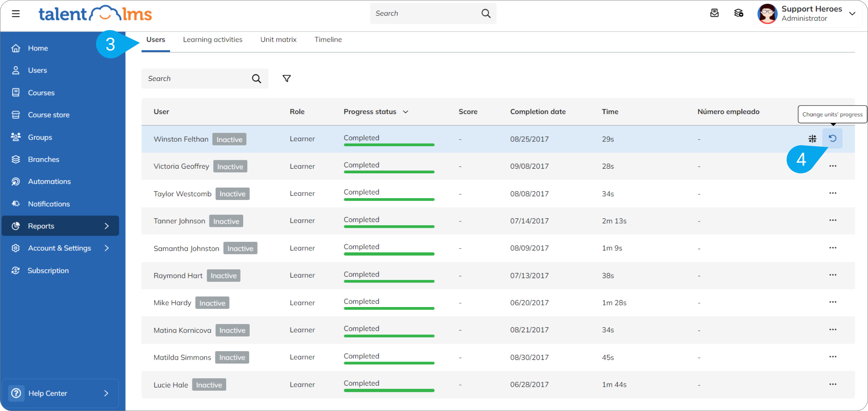This screenshot has width=868, height=411.
Task: Open more options for Taylor Westcomb
Action: [x=833, y=193]
